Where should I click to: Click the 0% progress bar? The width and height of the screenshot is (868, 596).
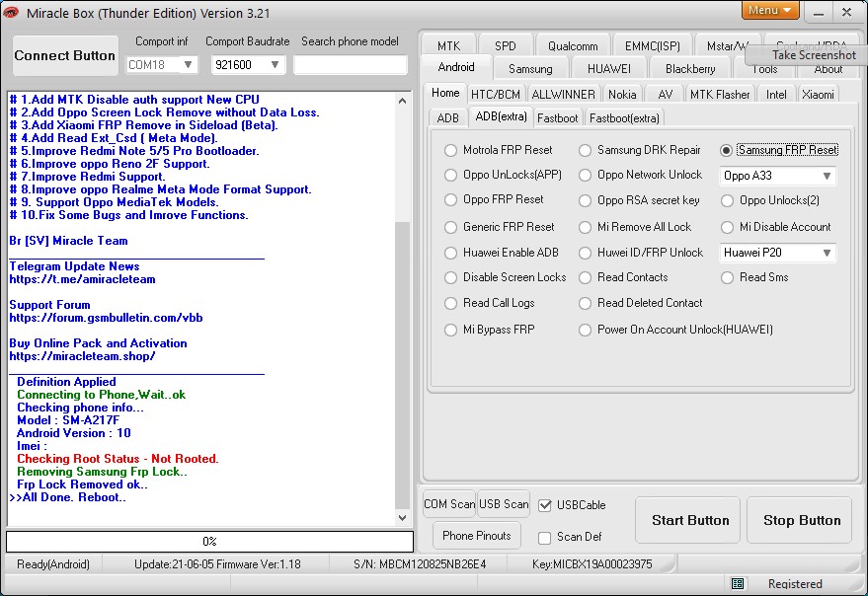point(209,541)
